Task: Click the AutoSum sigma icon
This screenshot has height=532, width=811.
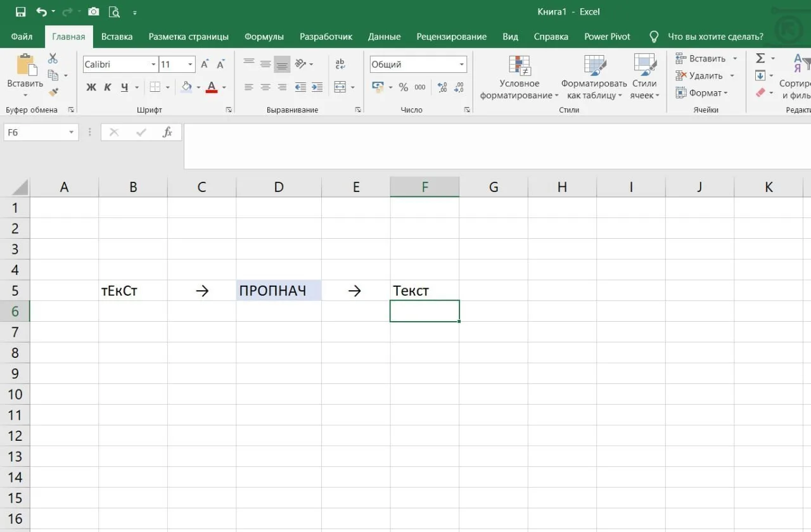Action: (x=760, y=58)
